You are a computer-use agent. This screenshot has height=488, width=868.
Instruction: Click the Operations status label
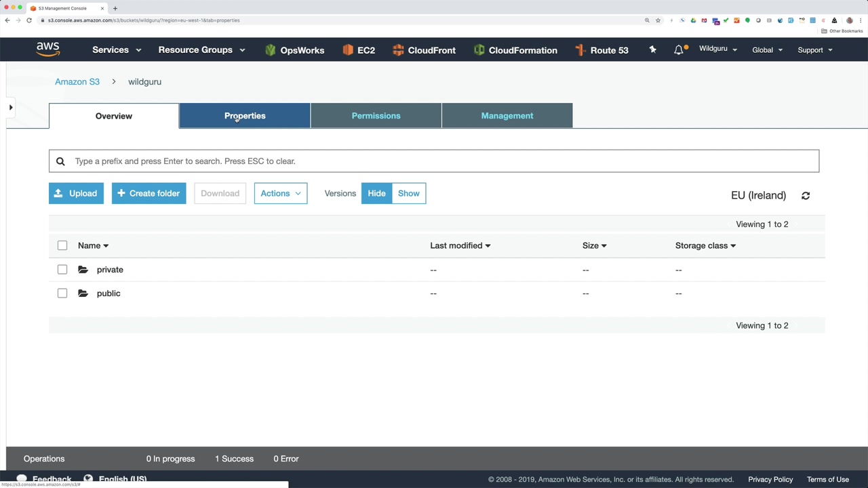[x=44, y=459]
